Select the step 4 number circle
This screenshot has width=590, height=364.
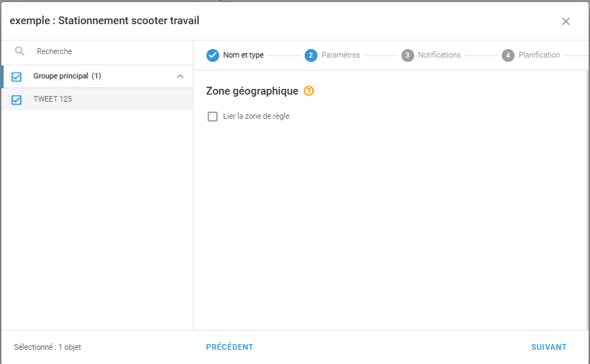point(508,55)
